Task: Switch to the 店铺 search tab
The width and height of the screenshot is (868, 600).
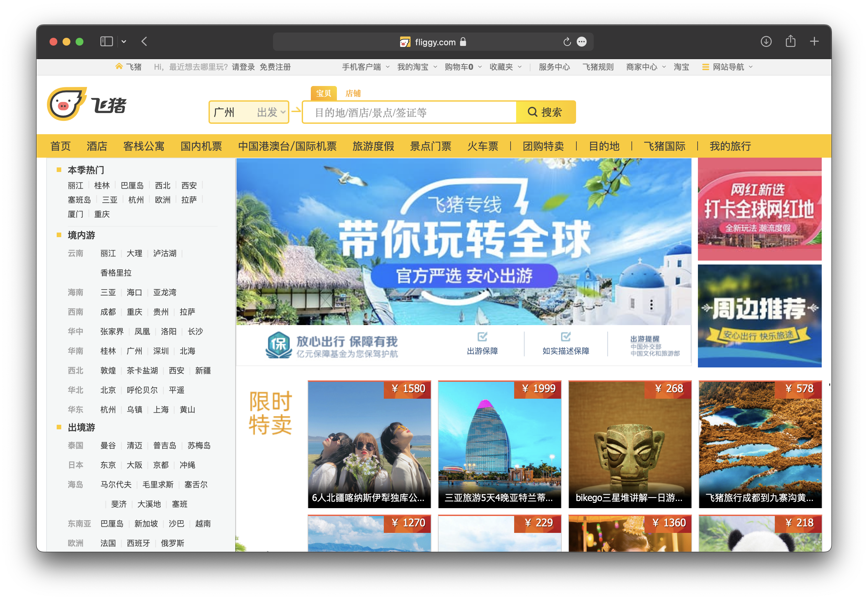Action: (353, 93)
